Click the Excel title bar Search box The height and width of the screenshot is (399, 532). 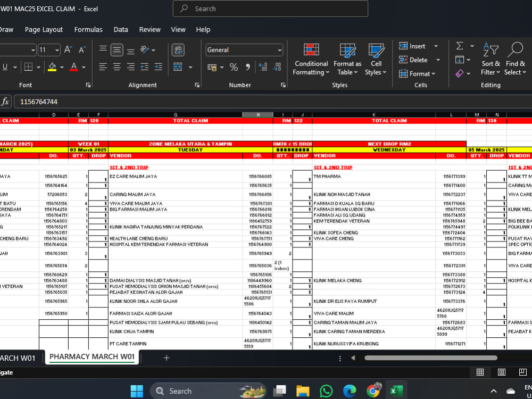pyautogui.click(x=270, y=9)
